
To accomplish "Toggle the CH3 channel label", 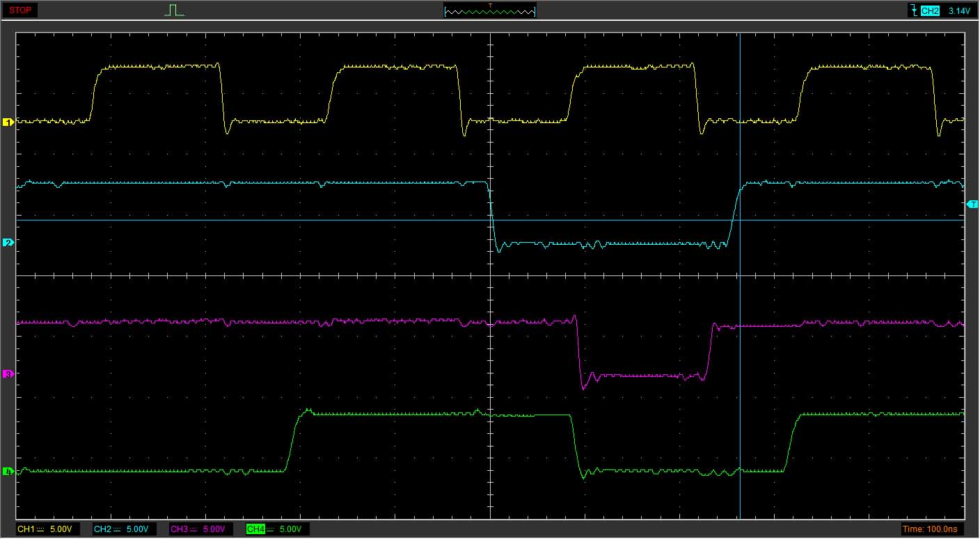I will pyautogui.click(x=179, y=529).
